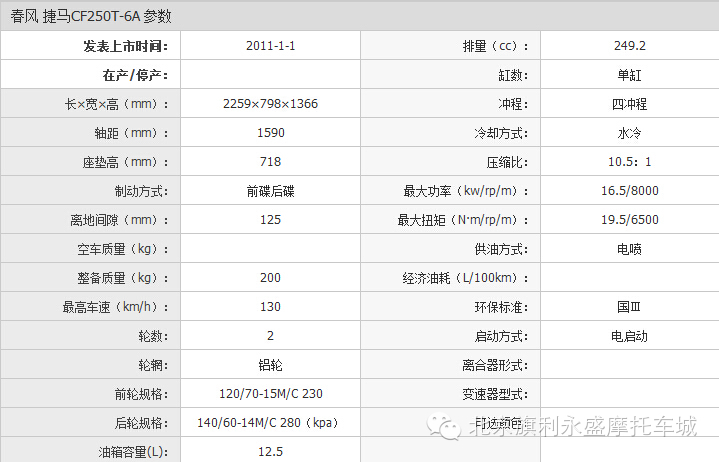Screen dimensions: 719x462
Task: Select front tire value 120/70-15M/C 230
Action: coord(271,394)
